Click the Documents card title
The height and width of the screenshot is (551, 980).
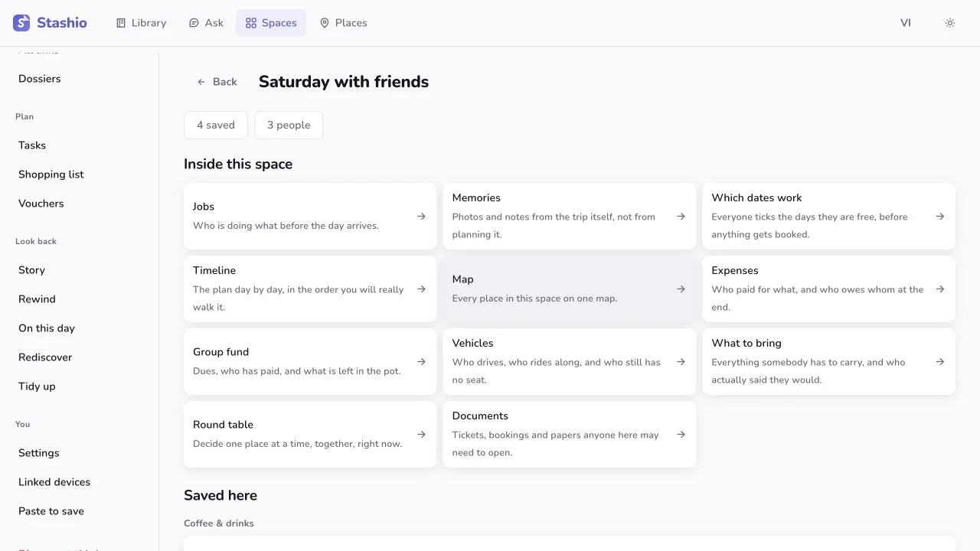click(480, 416)
